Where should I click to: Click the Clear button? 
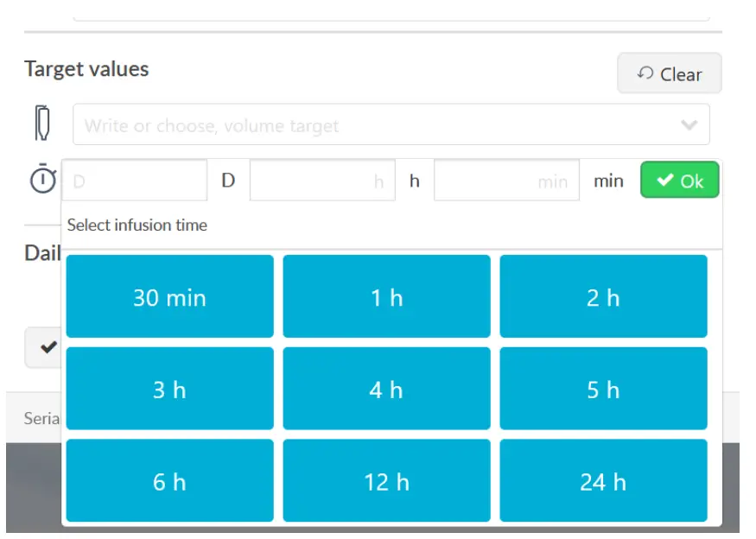point(669,73)
